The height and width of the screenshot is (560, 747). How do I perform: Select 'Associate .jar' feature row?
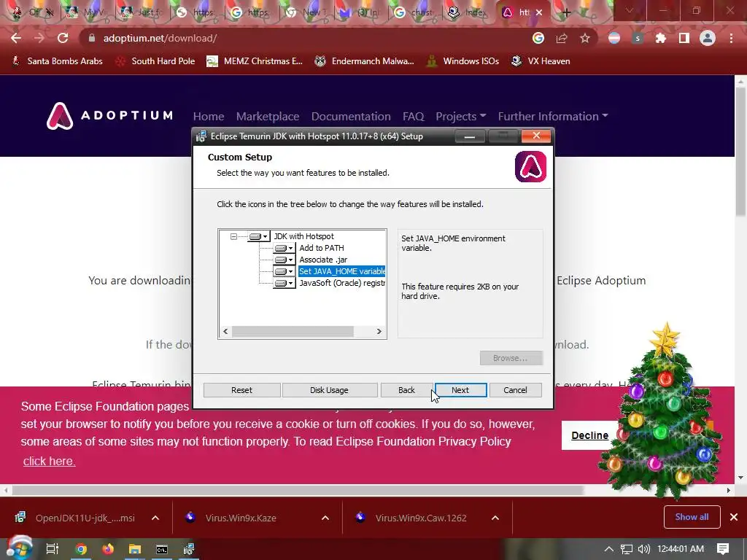[323, 260]
